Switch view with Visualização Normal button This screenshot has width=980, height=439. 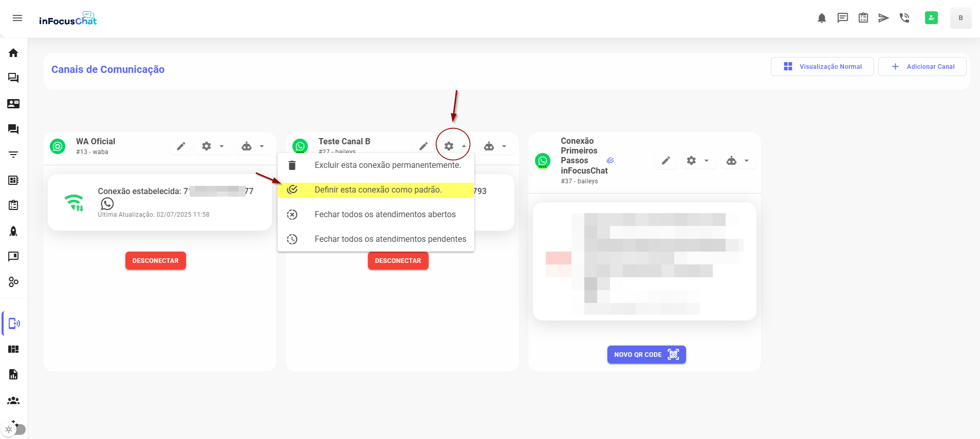click(x=822, y=67)
